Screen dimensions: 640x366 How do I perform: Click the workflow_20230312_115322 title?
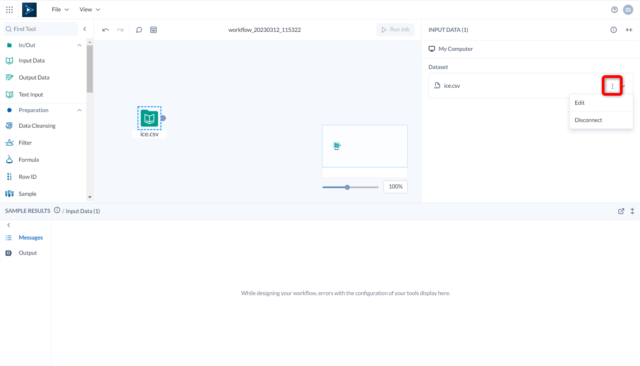point(264,30)
